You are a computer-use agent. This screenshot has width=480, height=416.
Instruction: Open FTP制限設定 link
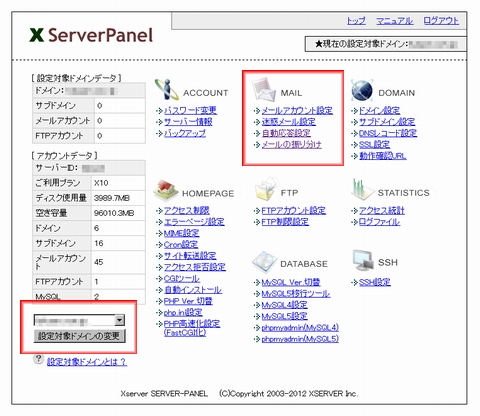point(285,222)
